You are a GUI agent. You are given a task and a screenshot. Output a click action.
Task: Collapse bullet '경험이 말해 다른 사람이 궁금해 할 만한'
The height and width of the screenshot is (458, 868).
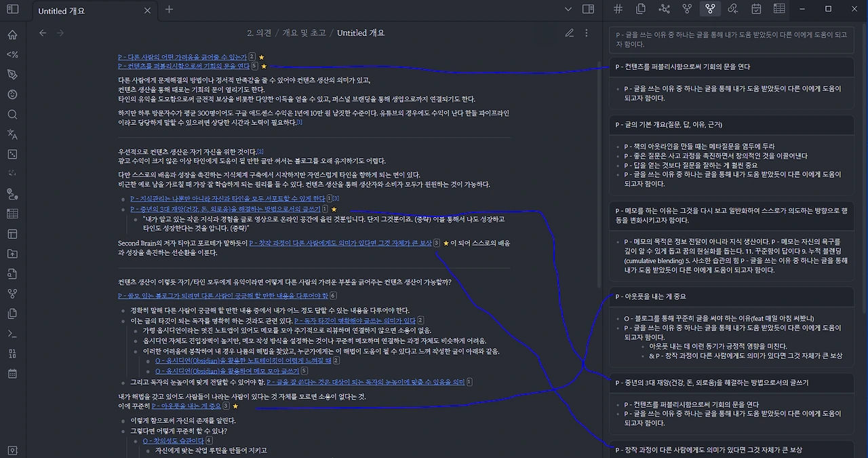pos(124,310)
